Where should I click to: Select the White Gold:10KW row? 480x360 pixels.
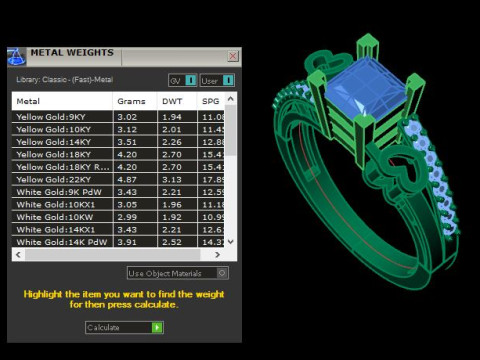point(118,217)
